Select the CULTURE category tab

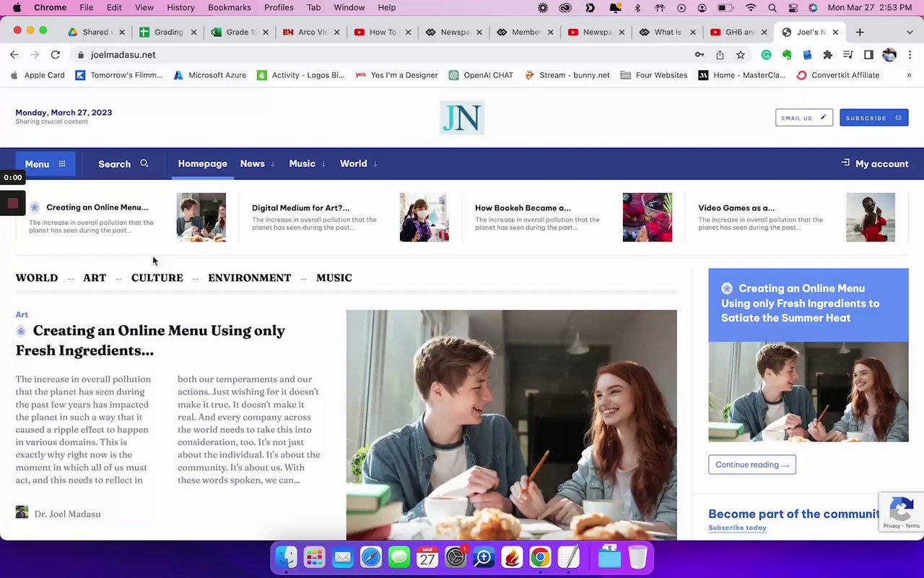[157, 277]
